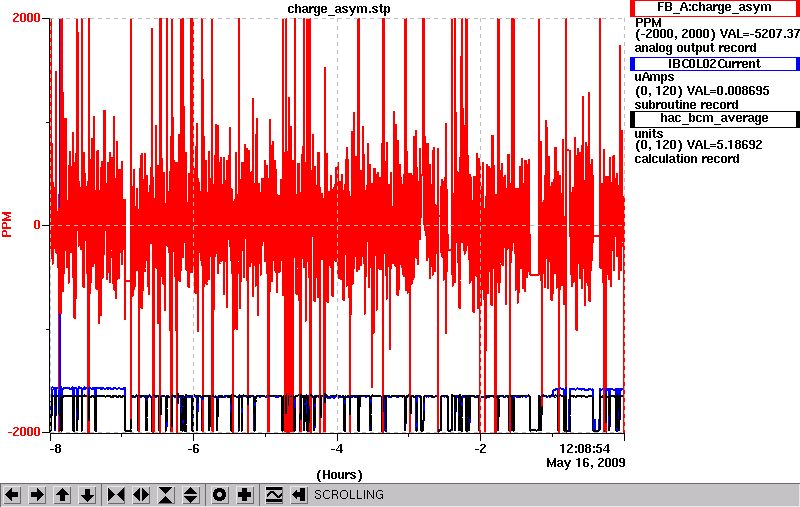Viewport: 800px width, 507px height.
Task: Pan the graph right with the right arrow
Action: [x=37, y=495]
